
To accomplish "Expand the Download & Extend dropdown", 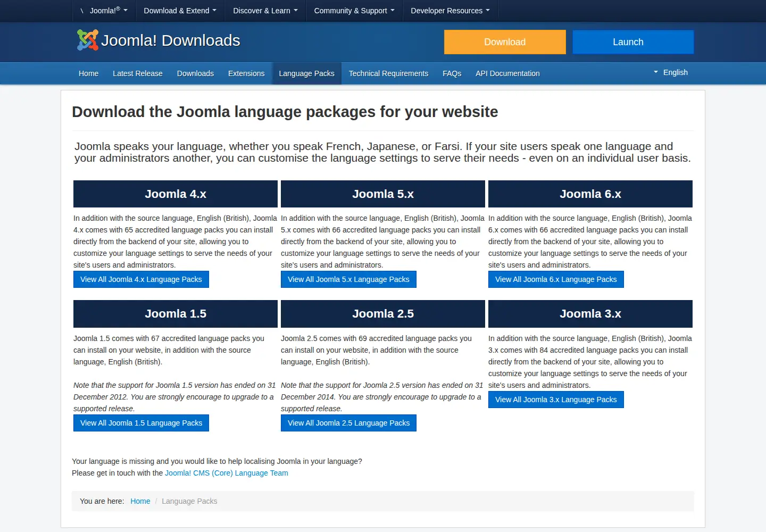I will click(180, 11).
